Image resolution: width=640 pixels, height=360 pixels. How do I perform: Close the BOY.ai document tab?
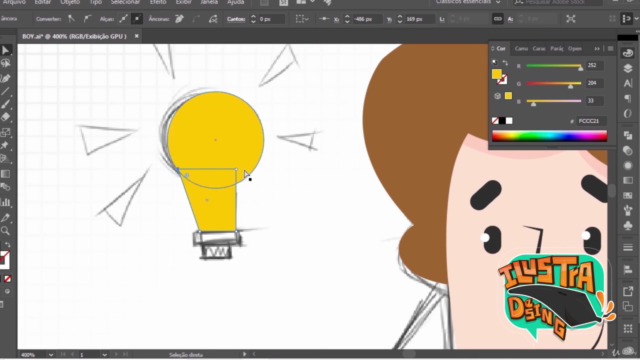(136, 36)
